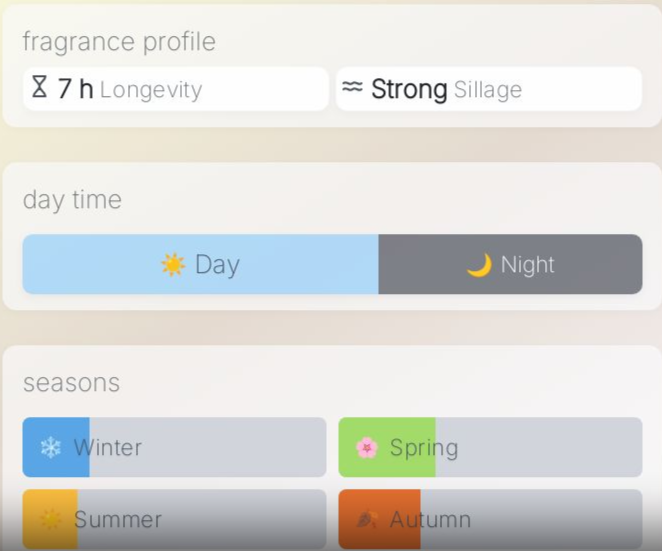Viewport: 662px width, 551px height.
Task: Click the crescent moon Night icon
Action: [x=479, y=265]
